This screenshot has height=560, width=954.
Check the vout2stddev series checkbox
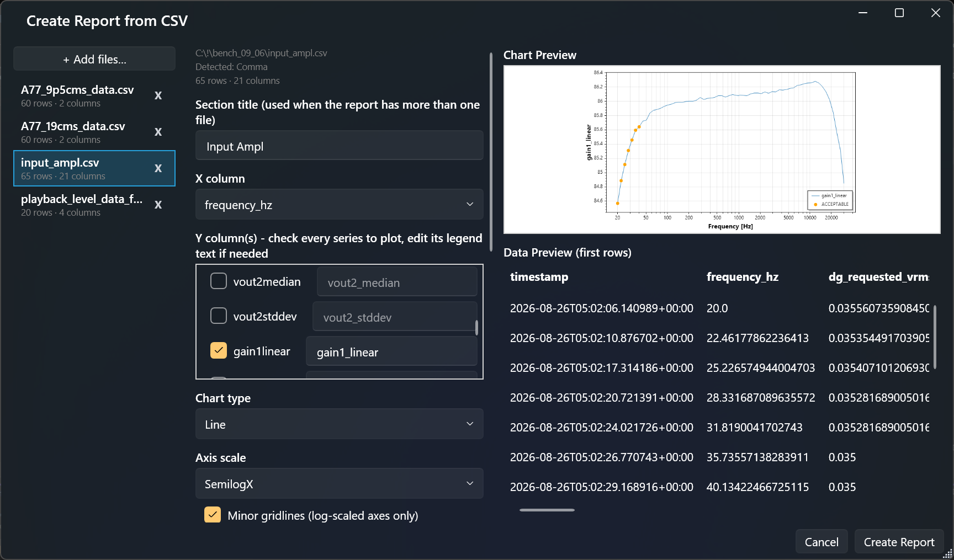[219, 316]
